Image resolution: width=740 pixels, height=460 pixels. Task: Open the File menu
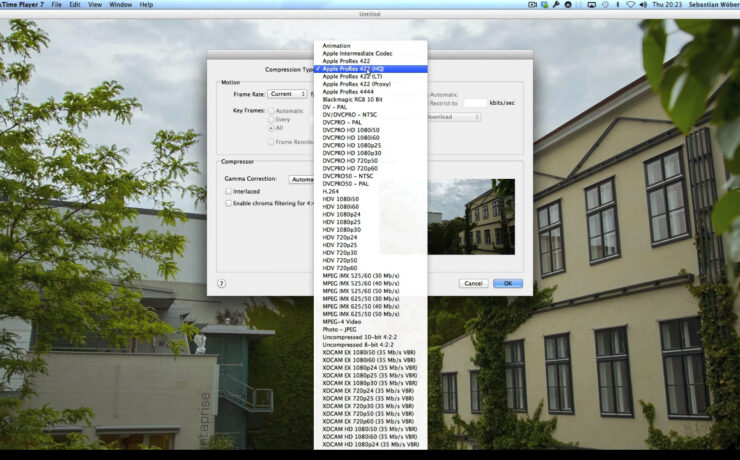tap(57, 5)
